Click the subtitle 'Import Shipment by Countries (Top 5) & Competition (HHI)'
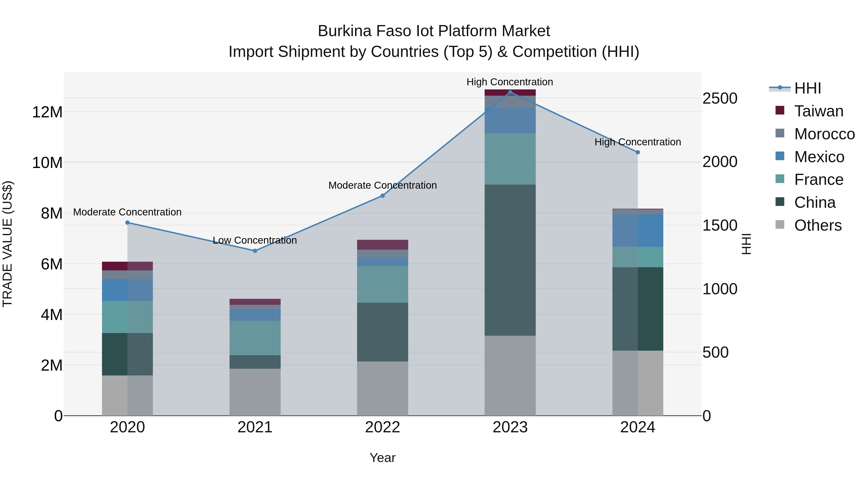This screenshot has height=488, width=868. click(x=434, y=52)
